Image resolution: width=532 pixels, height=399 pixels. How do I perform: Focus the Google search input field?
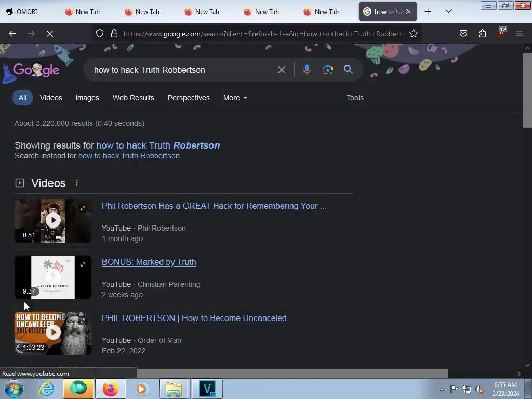coord(183,70)
